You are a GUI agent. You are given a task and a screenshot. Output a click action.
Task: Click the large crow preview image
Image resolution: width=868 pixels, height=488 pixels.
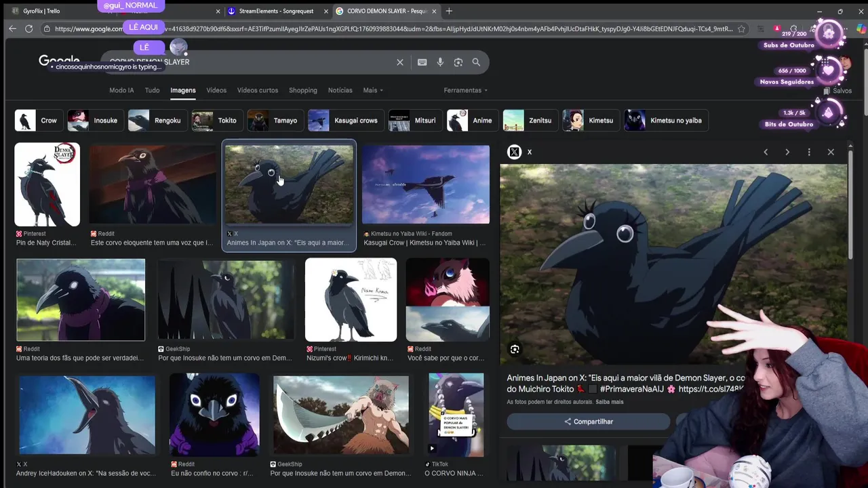673,264
